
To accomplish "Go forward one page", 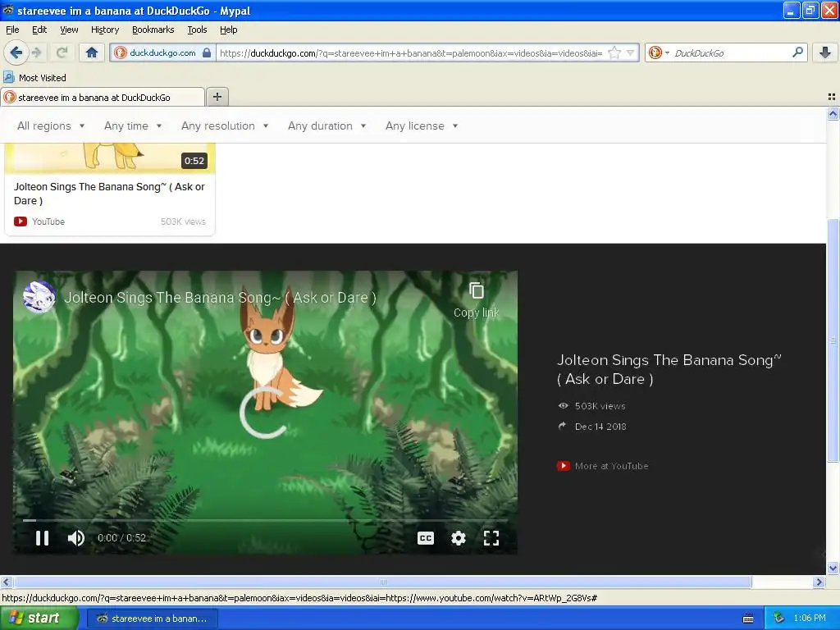I will pos(37,52).
